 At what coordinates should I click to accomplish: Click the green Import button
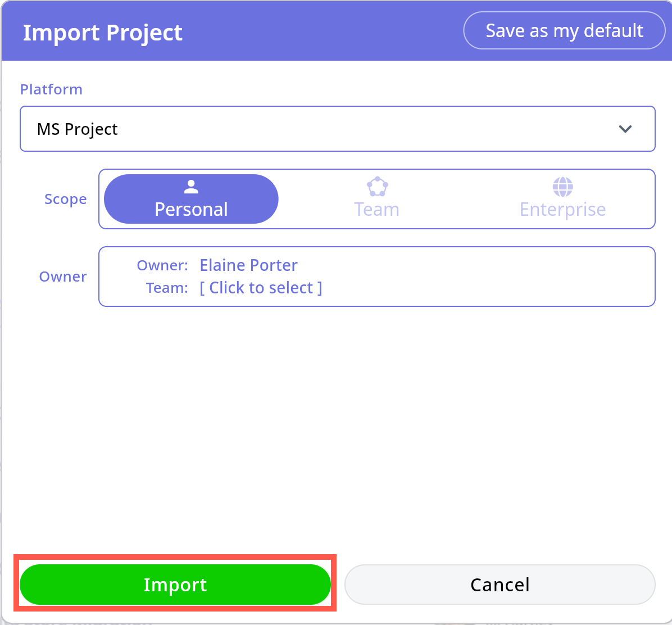(175, 585)
